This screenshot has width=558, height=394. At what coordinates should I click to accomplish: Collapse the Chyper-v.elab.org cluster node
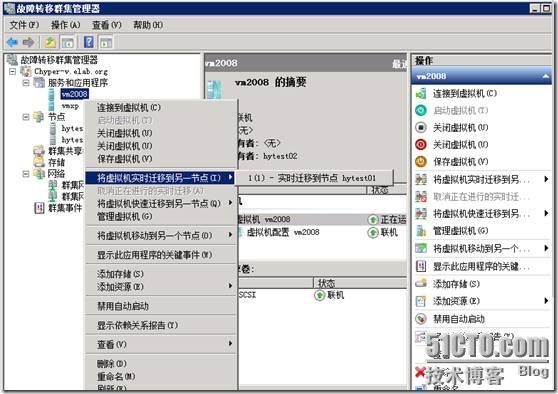point(12,72)
